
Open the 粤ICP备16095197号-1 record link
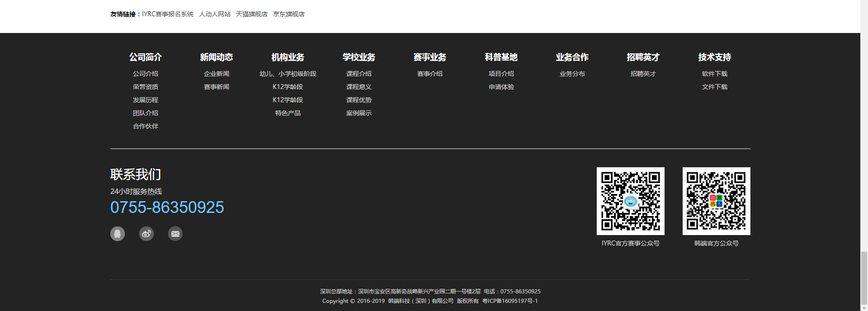tap(510, 301)
